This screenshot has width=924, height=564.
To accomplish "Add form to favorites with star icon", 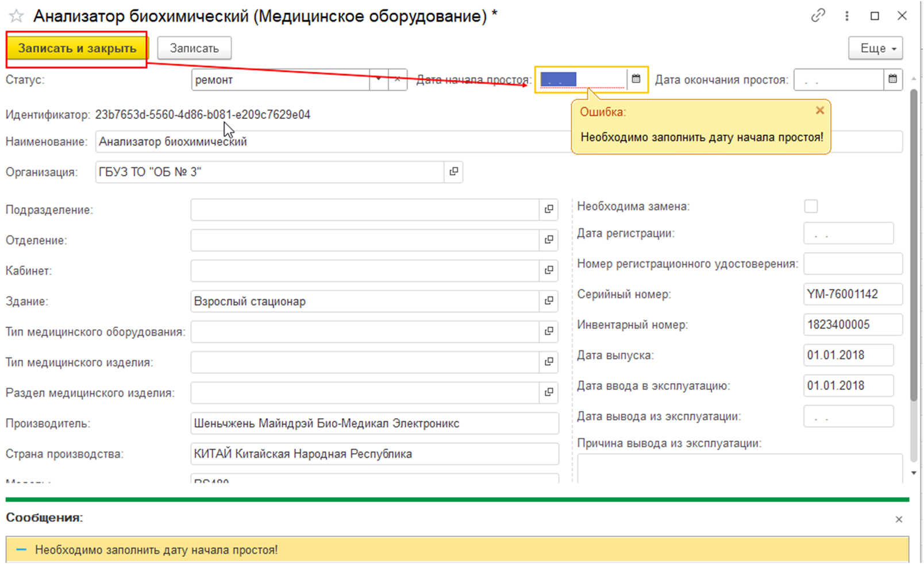I will (x=16, y=17).
